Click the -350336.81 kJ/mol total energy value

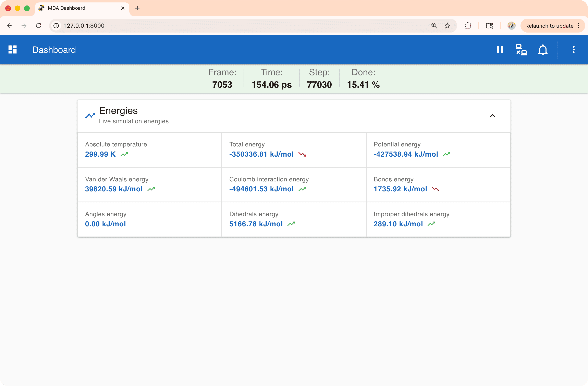coord(261,154)
